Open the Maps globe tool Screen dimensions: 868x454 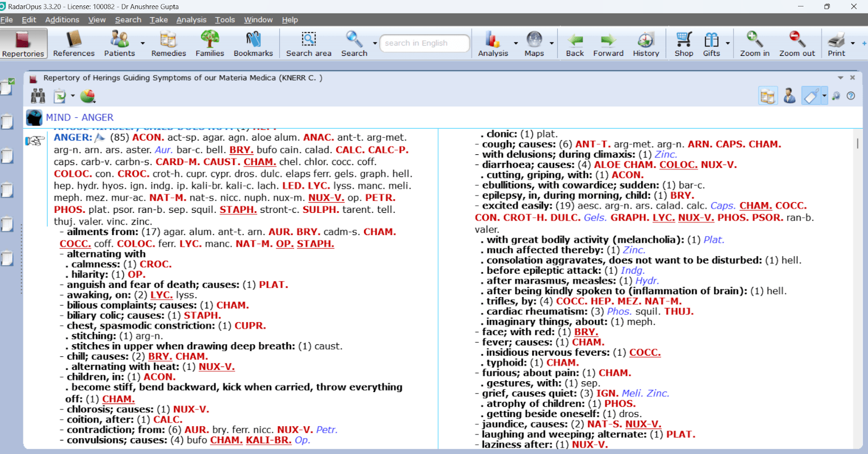[x=534, y=43]
